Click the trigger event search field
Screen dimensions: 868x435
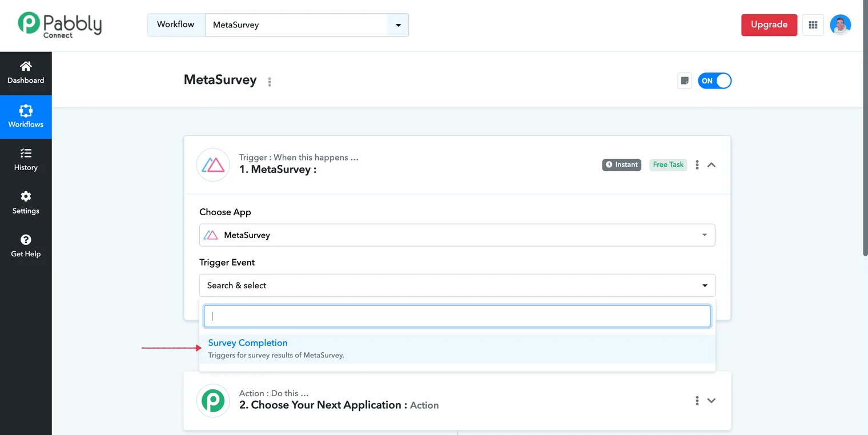(457, 316)
